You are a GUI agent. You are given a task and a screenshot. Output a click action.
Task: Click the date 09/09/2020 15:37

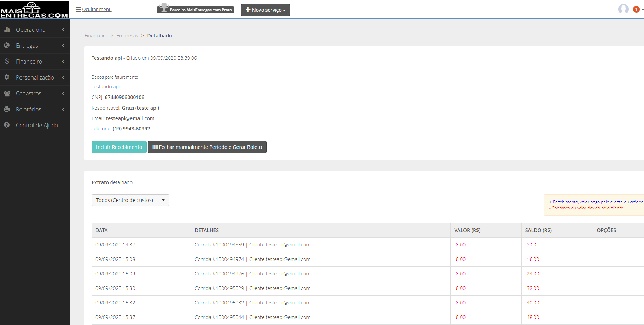click(x=115, y=317)
